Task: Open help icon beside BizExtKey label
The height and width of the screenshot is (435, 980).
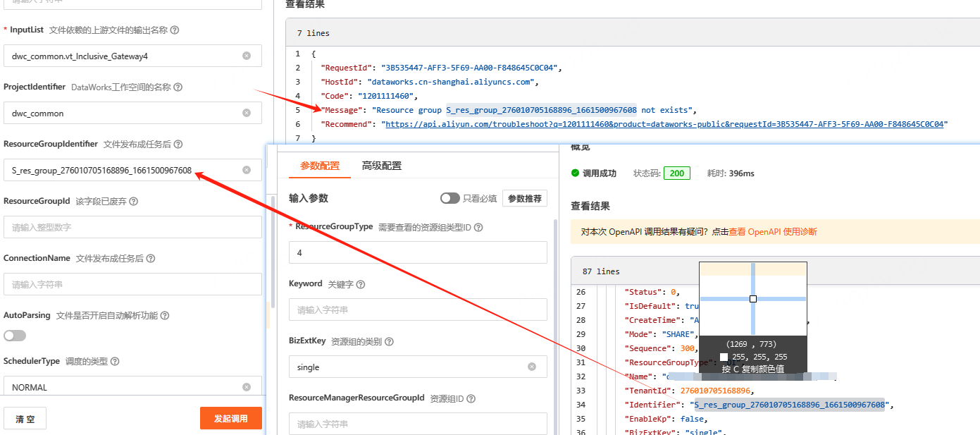Action: [389, 342]
